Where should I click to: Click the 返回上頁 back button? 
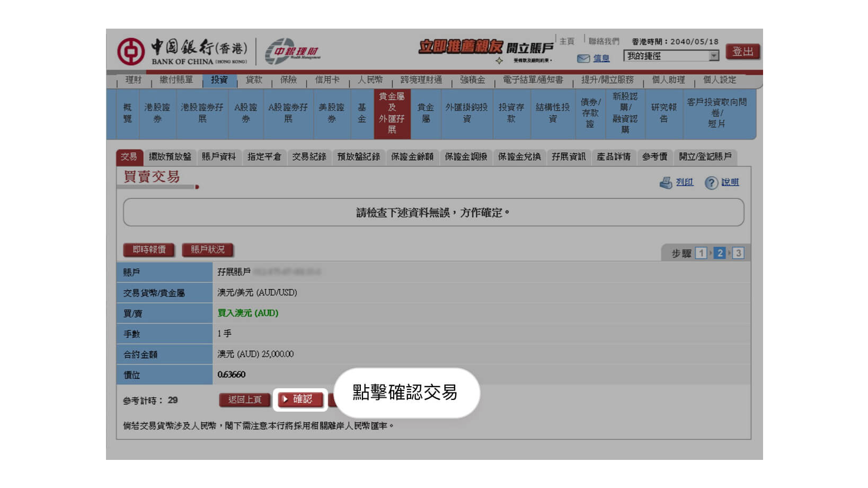(x=245, y=399)
